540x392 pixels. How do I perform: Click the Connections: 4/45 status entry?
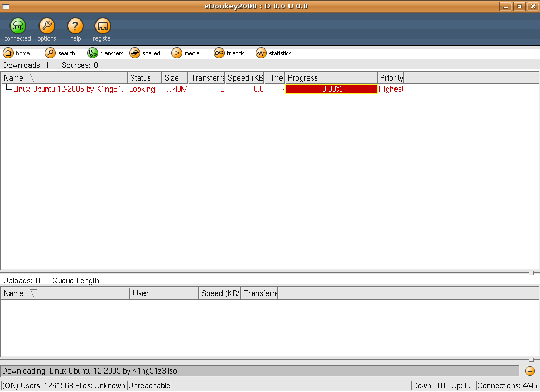[507, 386]
